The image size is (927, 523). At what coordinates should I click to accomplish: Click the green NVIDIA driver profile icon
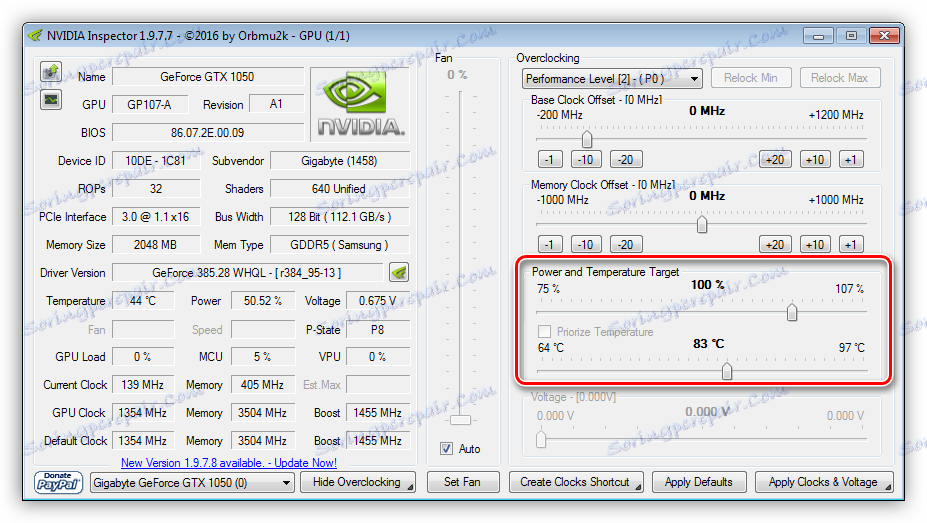[400, 272]
